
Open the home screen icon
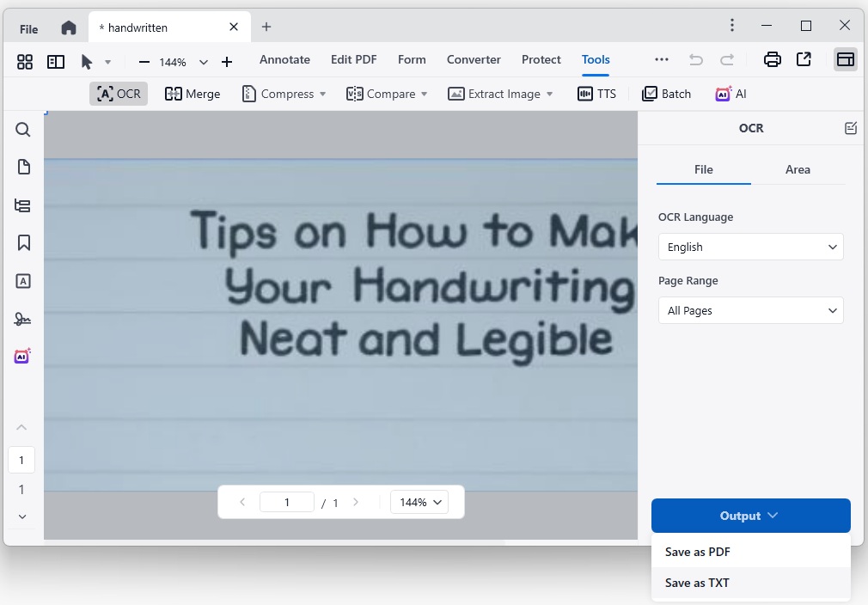(69, 27)
